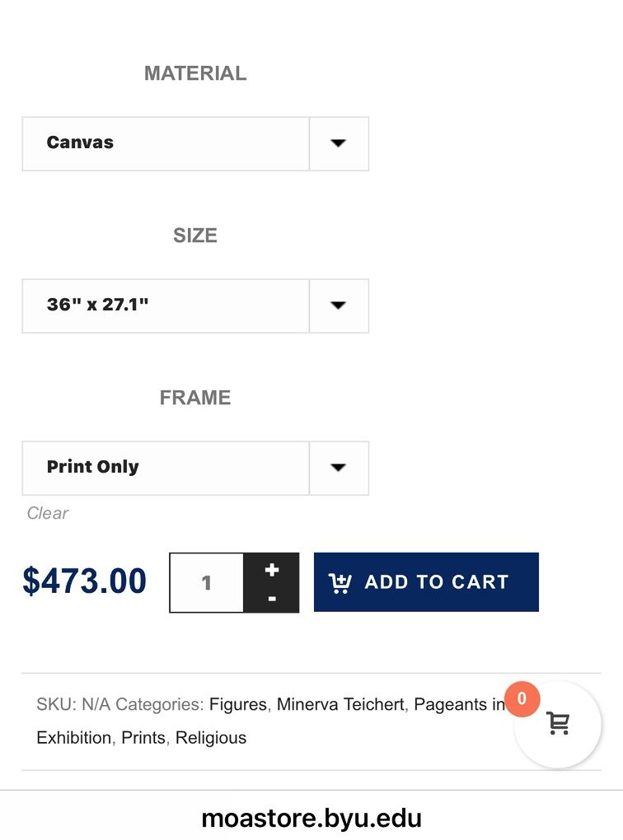This screenshot has height=840, width=623.
Task: Click the Clear selections link
Action: point(47,513)
